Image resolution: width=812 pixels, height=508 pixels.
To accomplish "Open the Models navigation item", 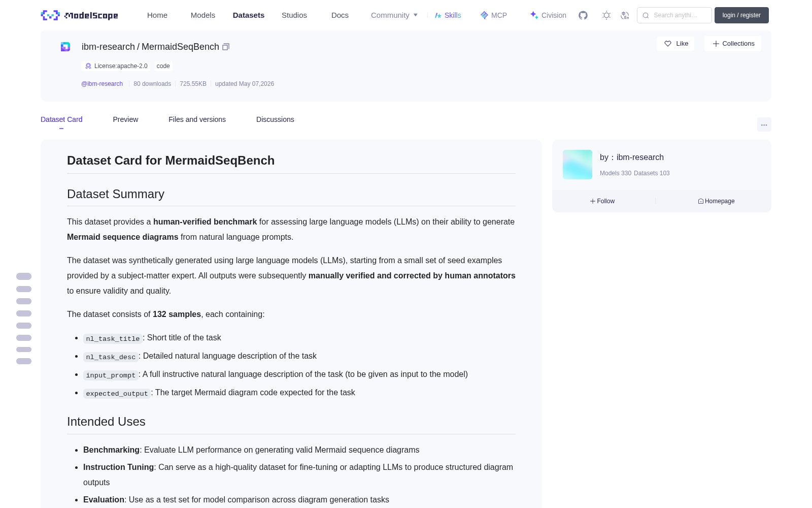I will (x=203, y=15).
